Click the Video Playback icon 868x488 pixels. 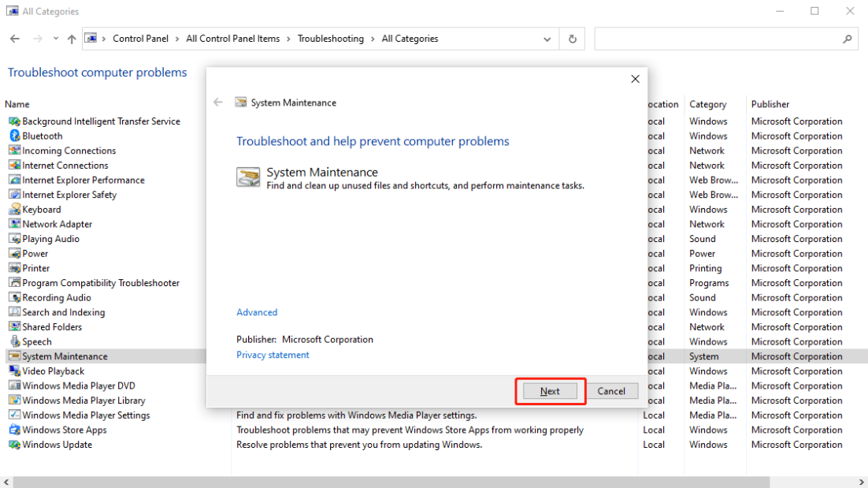14,371
